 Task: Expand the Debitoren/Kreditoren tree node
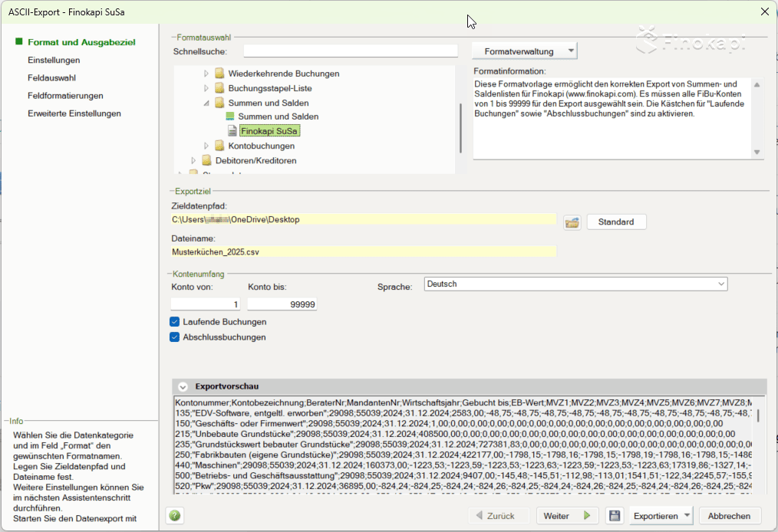193,161
